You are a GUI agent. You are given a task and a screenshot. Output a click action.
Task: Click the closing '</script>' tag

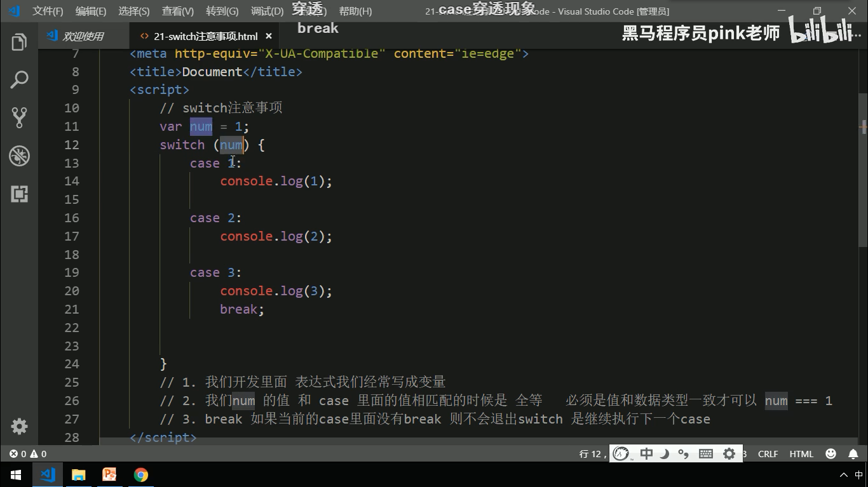pos(163,437)
